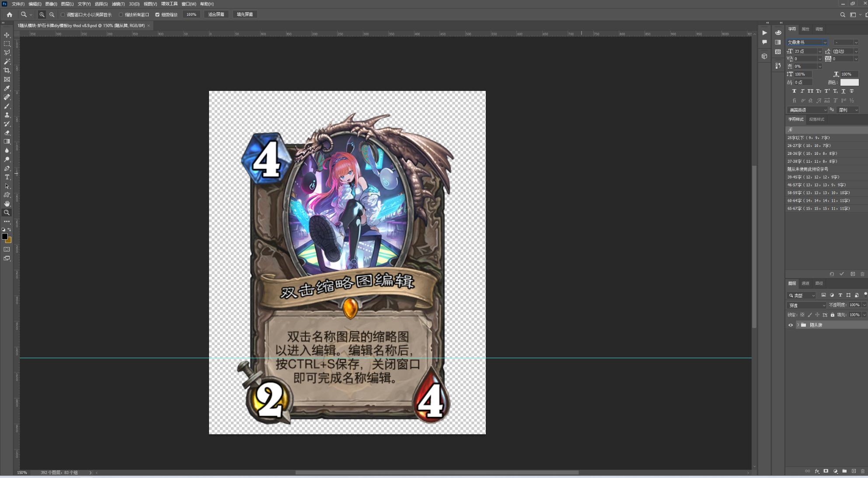Expand the 随从牌 layer group
Image resolution: width=868 pixels, height=478 pixels.
click(x=798, y=325)
